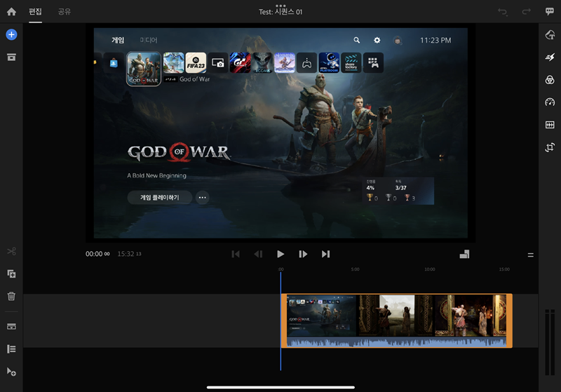The image size is (561, 392).
Task: Open the feedback speech bubble icon
Action: point(550,11)
